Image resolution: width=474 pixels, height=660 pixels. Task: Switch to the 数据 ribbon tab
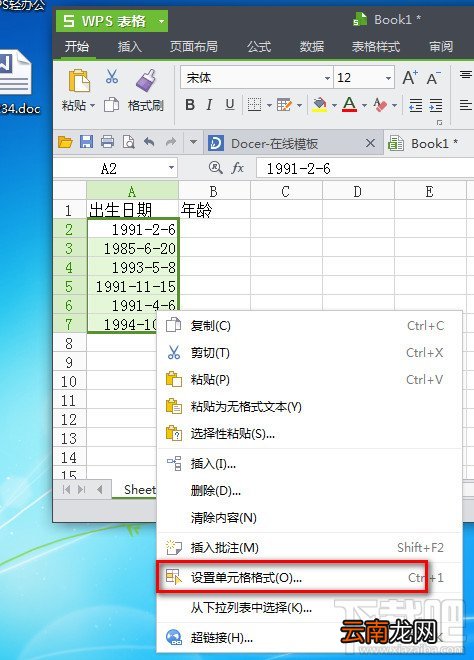click(312, 46)
